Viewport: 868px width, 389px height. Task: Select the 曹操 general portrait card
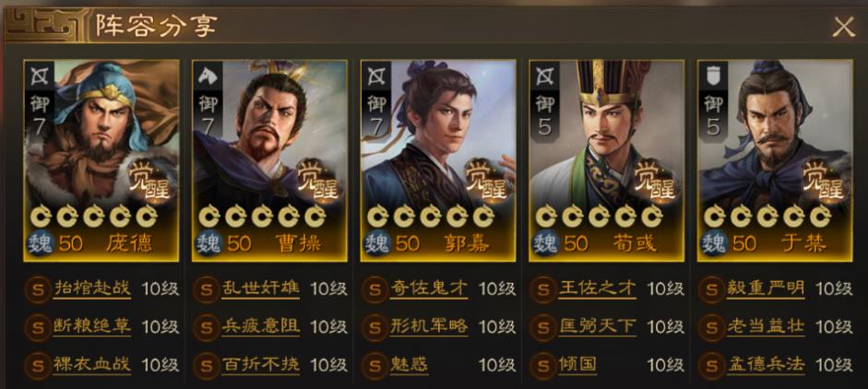pos(269,160)
